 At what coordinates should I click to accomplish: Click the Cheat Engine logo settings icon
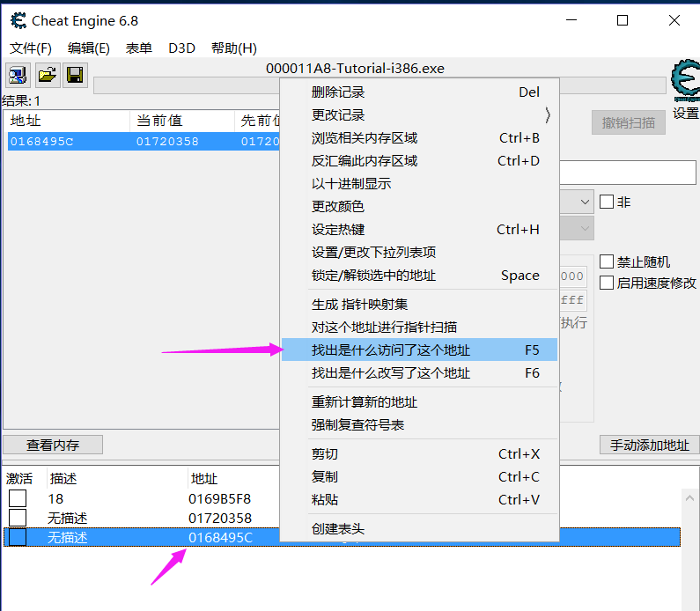pos(686,80)
